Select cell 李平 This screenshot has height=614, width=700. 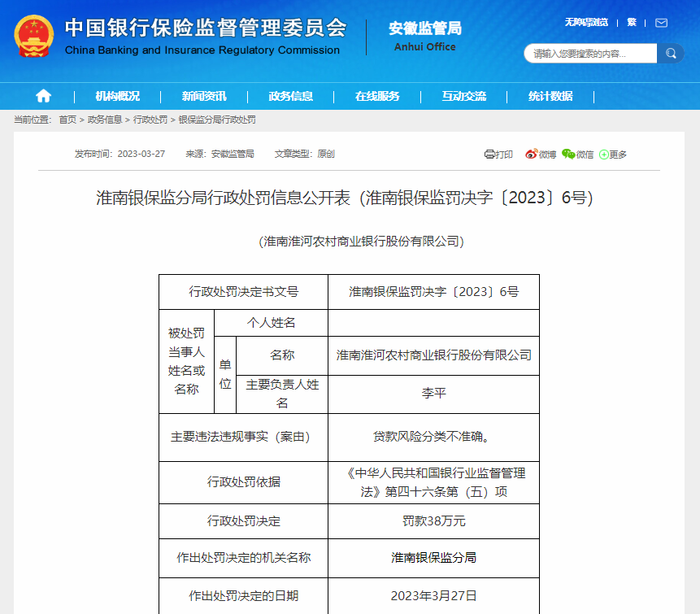point(433,394)
